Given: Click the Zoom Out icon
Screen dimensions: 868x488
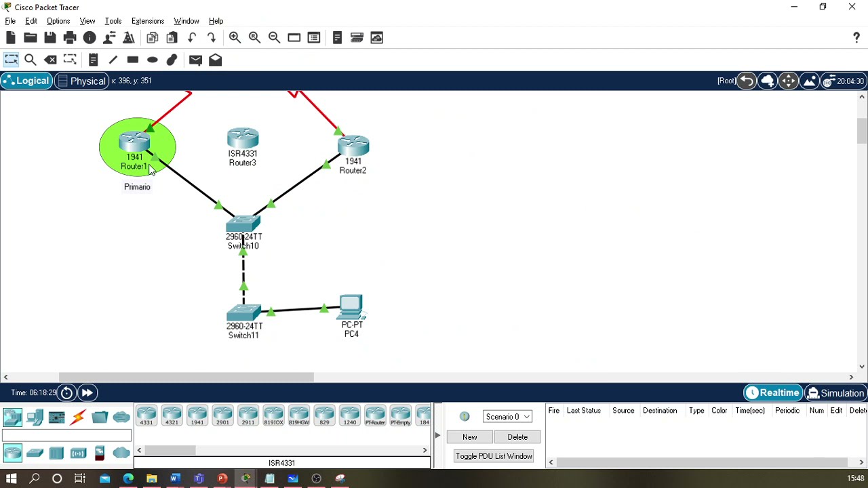Looking at the screenshot, I should [274, 38].
